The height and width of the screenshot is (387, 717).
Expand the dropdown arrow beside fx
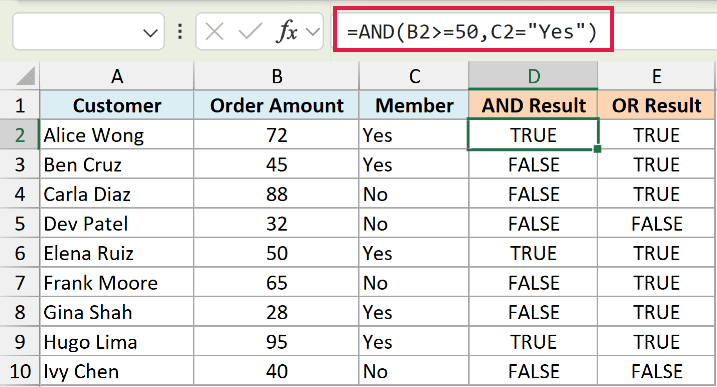click(313, 32)
